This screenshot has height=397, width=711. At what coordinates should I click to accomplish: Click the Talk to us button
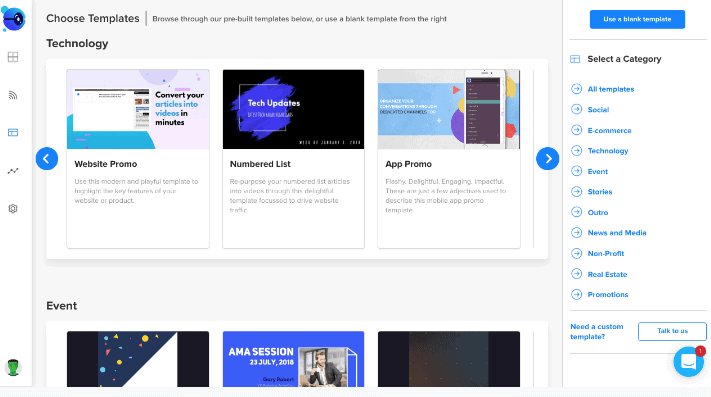pos(672,331)
